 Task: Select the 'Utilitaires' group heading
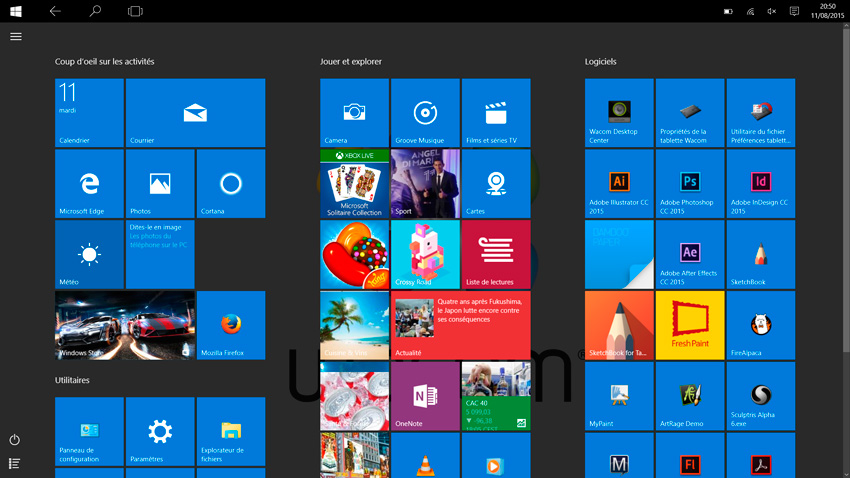point(72,380)
